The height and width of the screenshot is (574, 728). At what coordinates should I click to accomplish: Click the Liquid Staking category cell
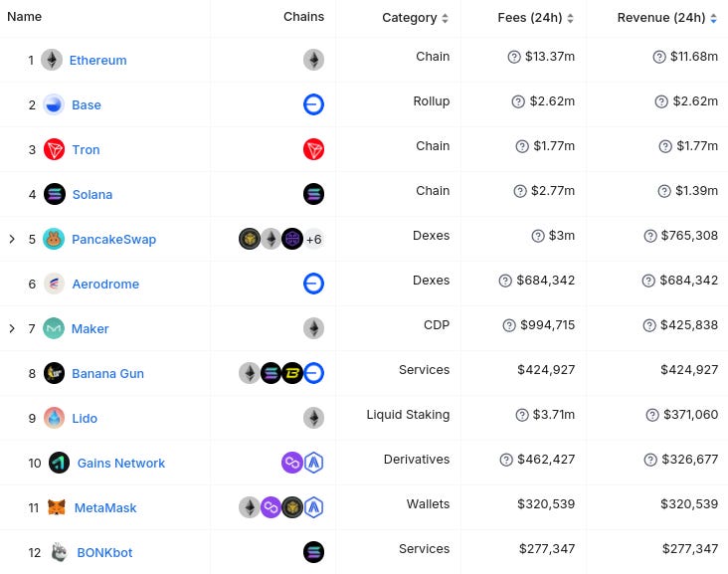point(408,414)
